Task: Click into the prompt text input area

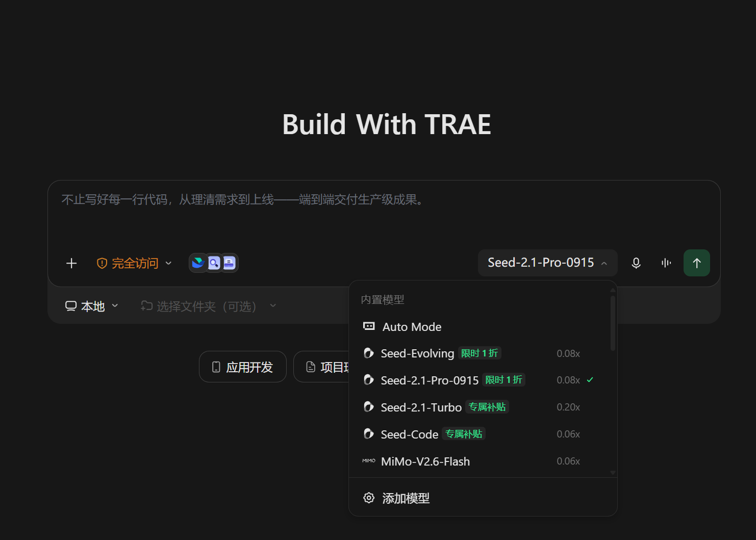Action: (384, 214)
